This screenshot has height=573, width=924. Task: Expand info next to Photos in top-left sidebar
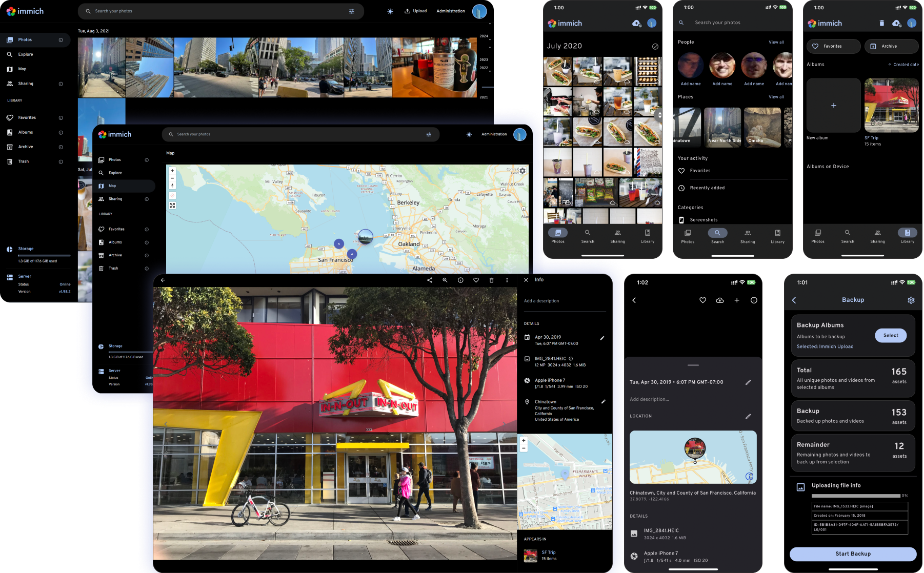coord(61,40)
